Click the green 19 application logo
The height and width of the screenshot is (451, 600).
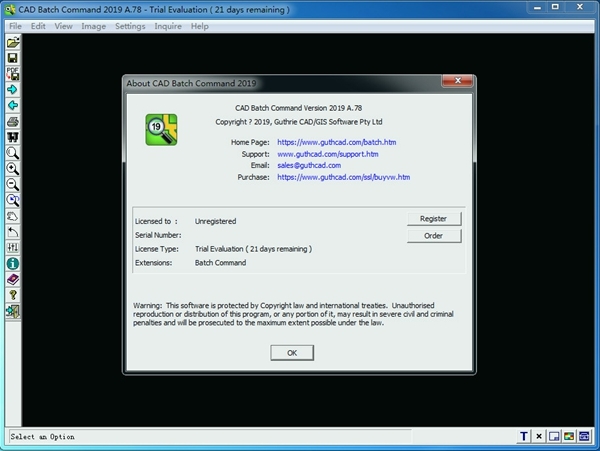(x=161, y=130)
